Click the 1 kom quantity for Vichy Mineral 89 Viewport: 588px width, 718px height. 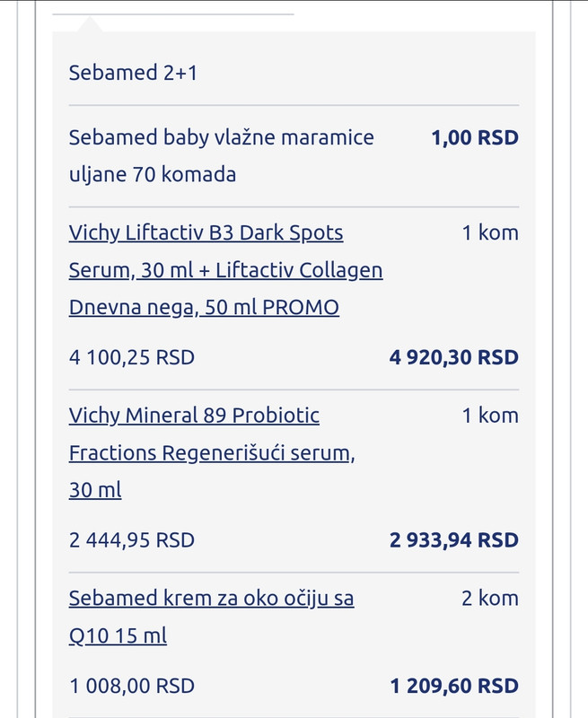pos(490,416)
